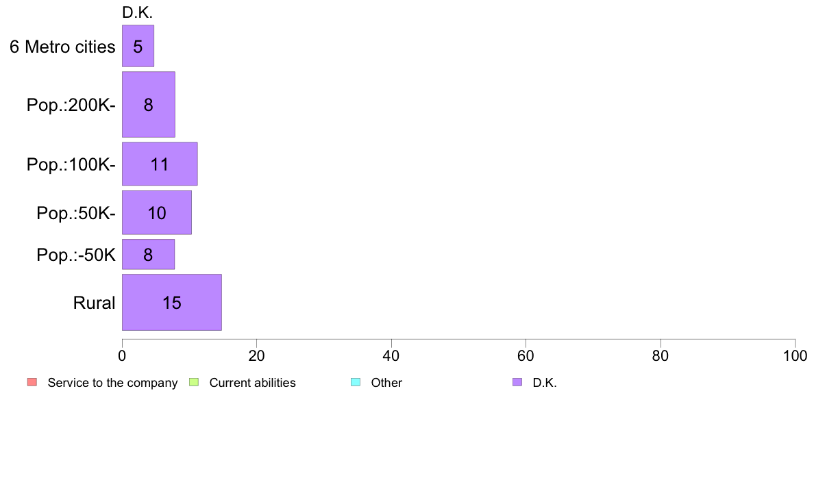Select the Rural bar showing 15
Viewport: 814px width, 504px height.
[171, 303]
